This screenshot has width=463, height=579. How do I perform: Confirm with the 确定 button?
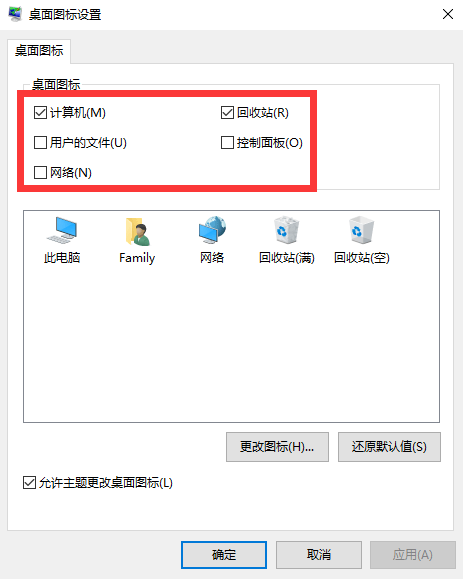(x=224, y=555)
